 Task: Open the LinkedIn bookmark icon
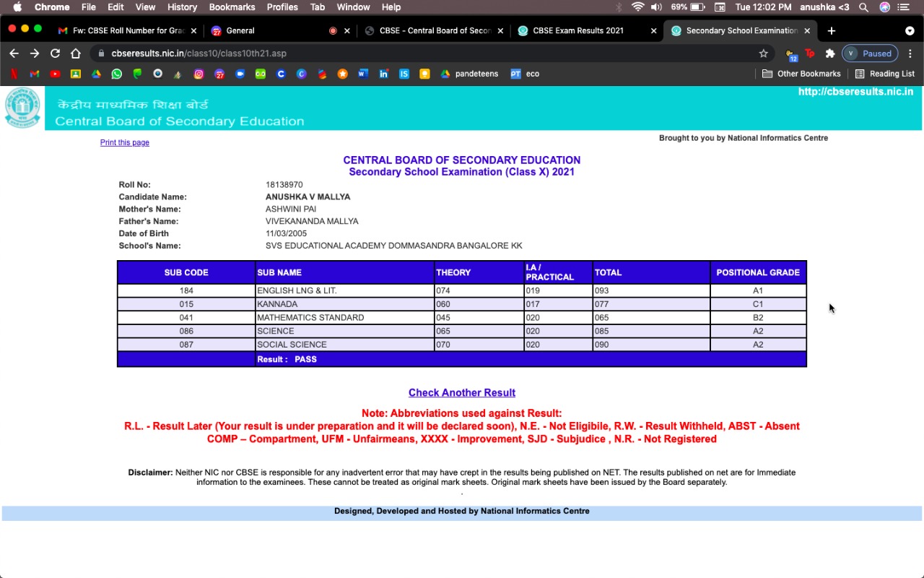click(383, 74)
